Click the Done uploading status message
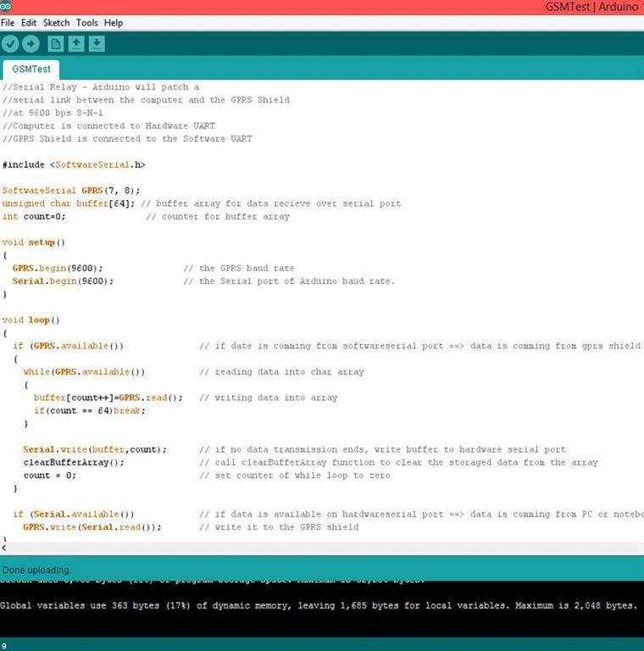 point(36,570)
